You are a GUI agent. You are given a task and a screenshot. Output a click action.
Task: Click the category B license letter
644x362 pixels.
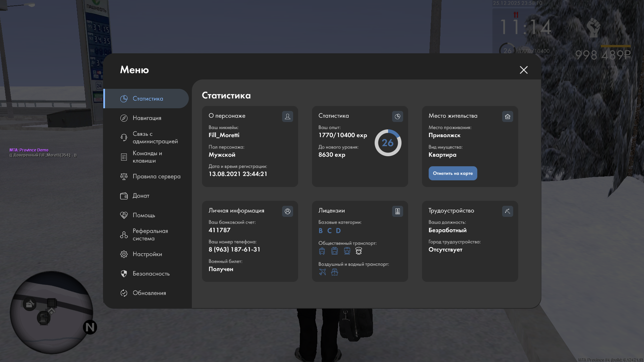[321, 231]
